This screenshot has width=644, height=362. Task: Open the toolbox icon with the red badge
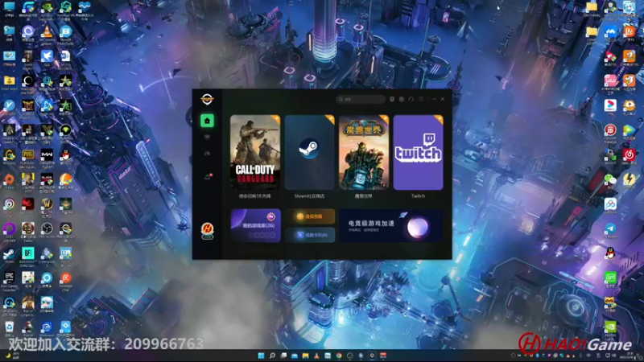coord(208,176)
